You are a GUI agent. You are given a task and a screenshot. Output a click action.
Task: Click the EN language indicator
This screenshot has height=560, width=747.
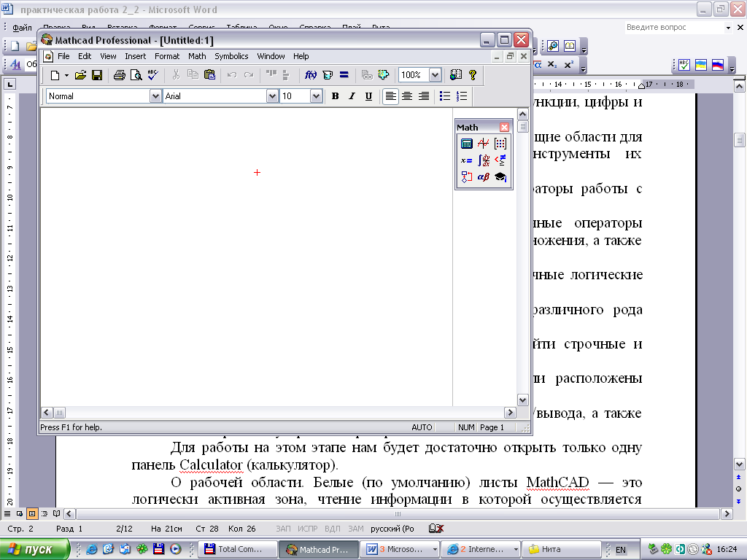pos(621,550)
